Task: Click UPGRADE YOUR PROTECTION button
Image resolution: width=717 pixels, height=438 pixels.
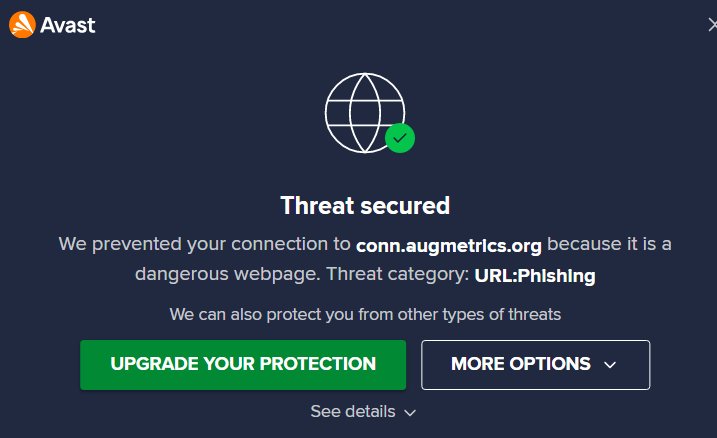Action: [243, 365]
